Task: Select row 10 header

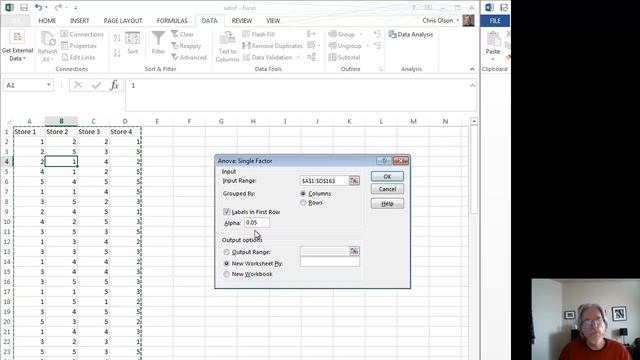Action: pyautogui.click(x=7, y=222)
